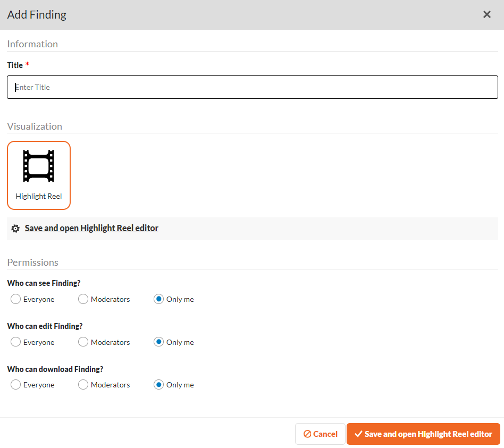Click the Permissions section heading

tap(33, 262)
